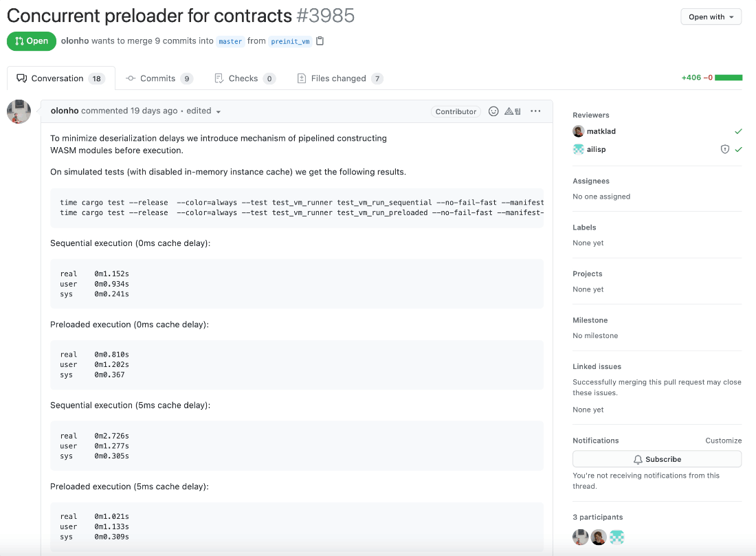The height and width of the screenshot is (556, 756).
Task: Copy branch name with clipboard icon
Action: [320, 41]
